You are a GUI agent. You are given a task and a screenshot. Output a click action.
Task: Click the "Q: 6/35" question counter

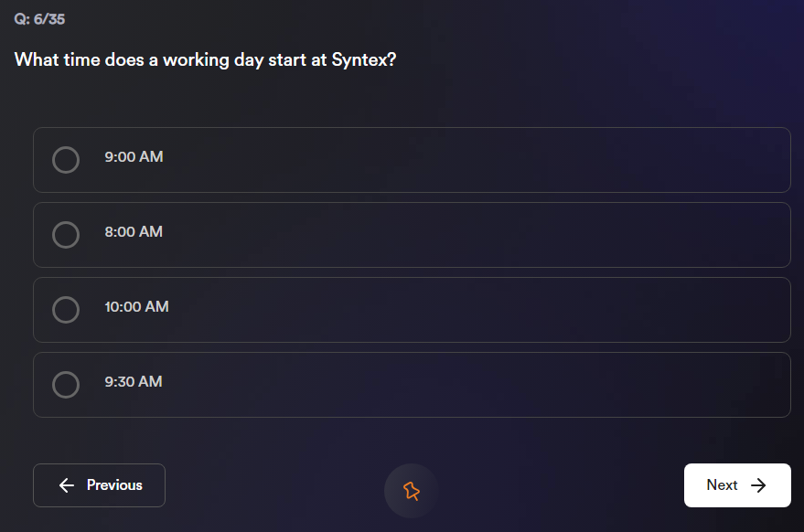pos(39,19)
